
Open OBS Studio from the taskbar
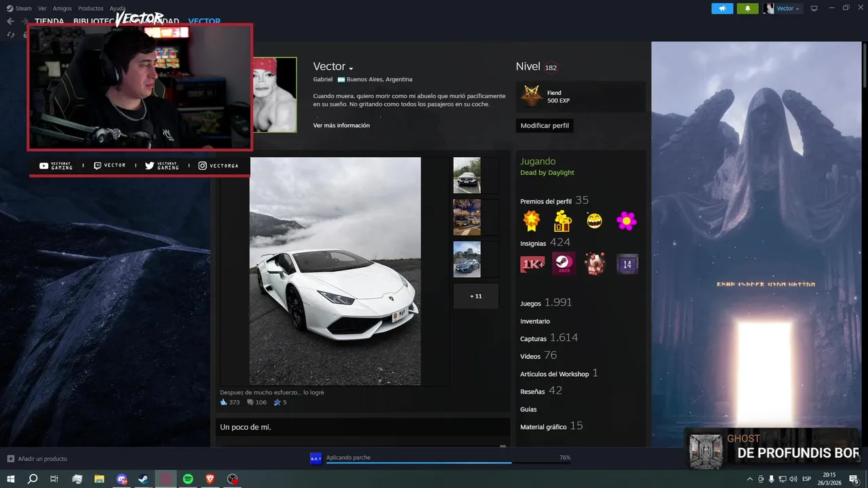(233, 479)
